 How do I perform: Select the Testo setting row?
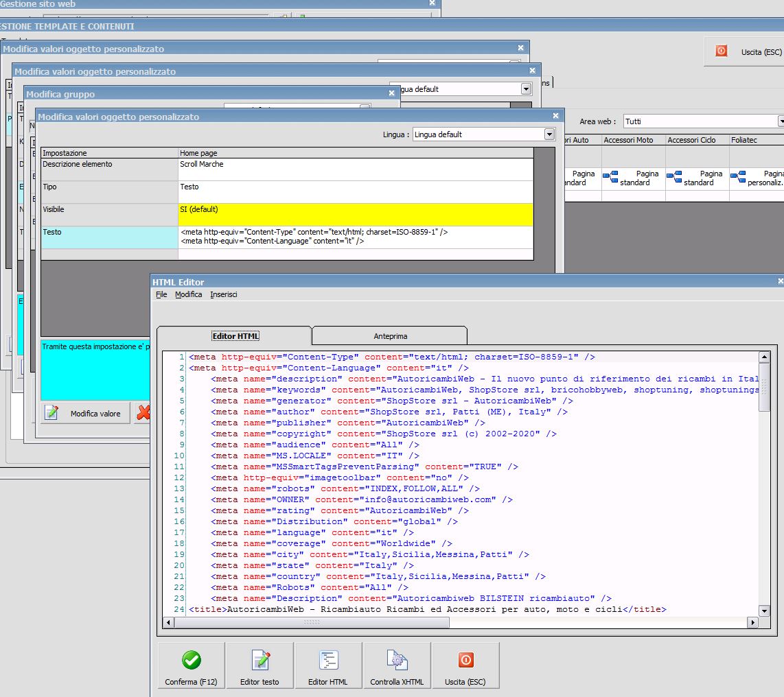coord(109,237)
